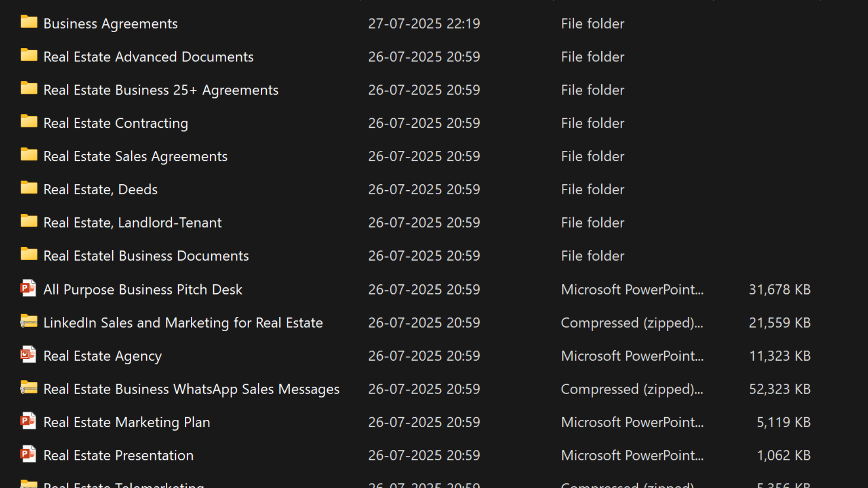This screenshot has width=868, height=488.
Task: Click the Real Estate Marketing Plan file name
Action: coord(127,422)
